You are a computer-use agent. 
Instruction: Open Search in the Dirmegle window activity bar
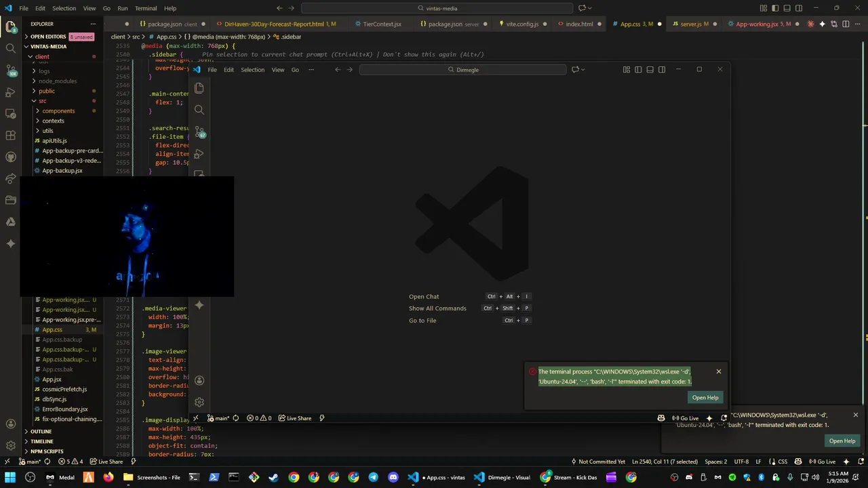[x=199, y=110]
